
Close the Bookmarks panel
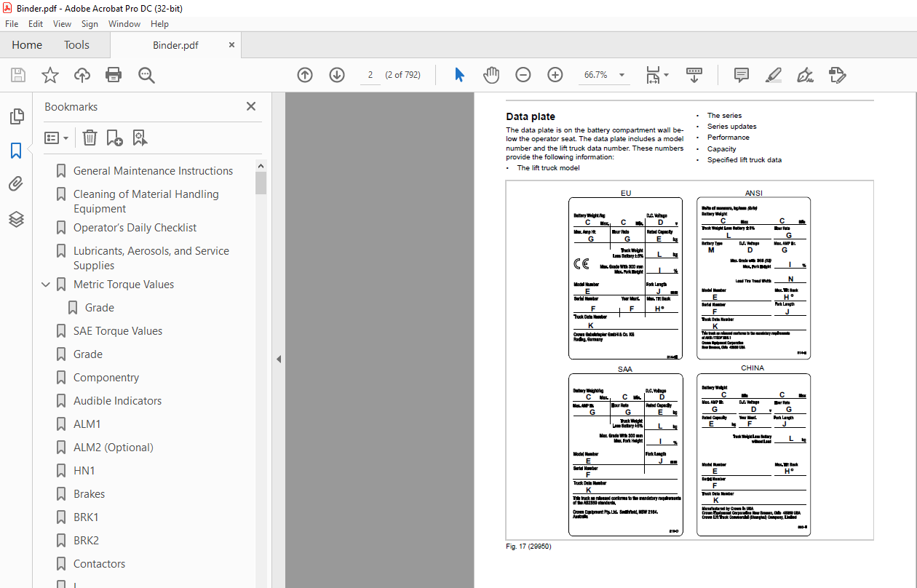251,106
